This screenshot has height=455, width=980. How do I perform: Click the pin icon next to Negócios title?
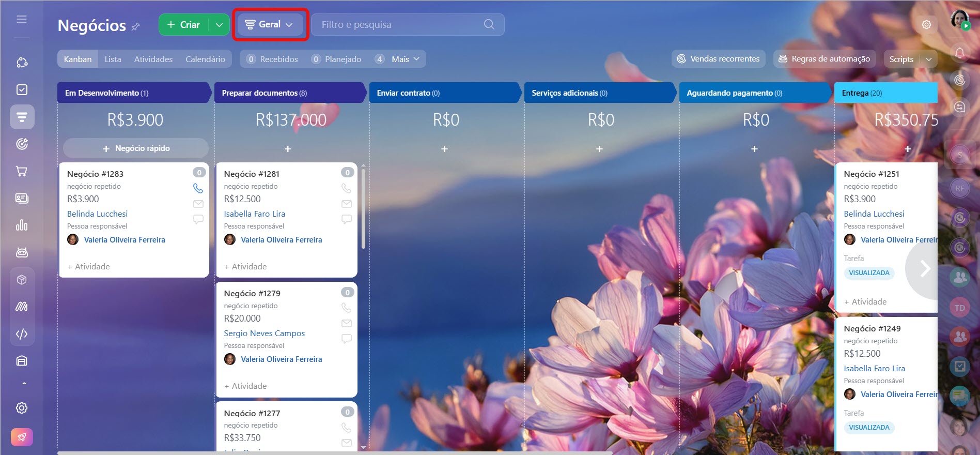[136, 26]
